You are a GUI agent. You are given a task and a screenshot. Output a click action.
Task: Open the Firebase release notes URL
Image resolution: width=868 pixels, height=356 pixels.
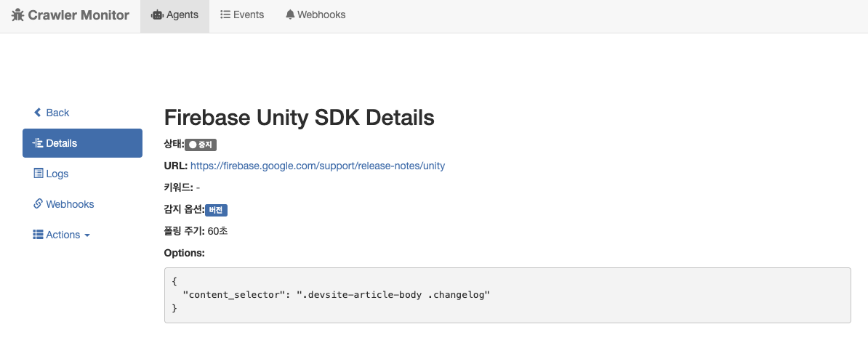point(318,166)
